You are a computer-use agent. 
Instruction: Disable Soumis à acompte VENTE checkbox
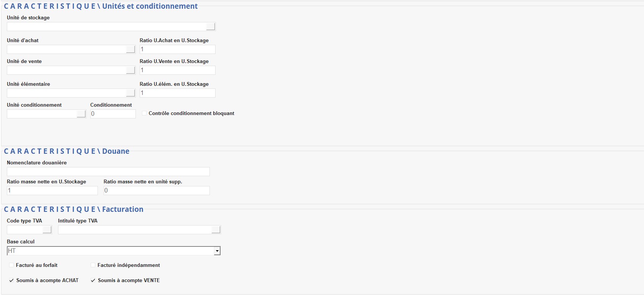(93, 280)
